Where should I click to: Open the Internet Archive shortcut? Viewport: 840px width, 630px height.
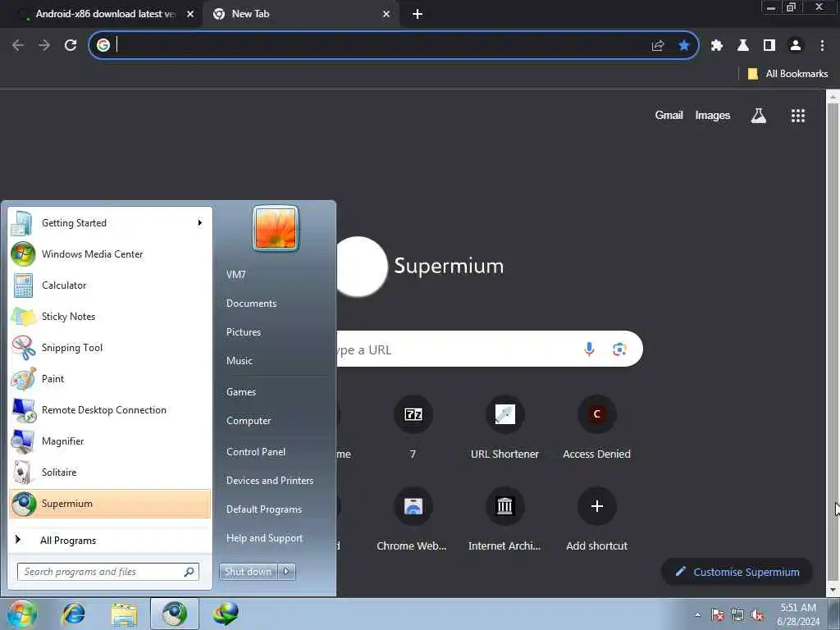point(504,519)
